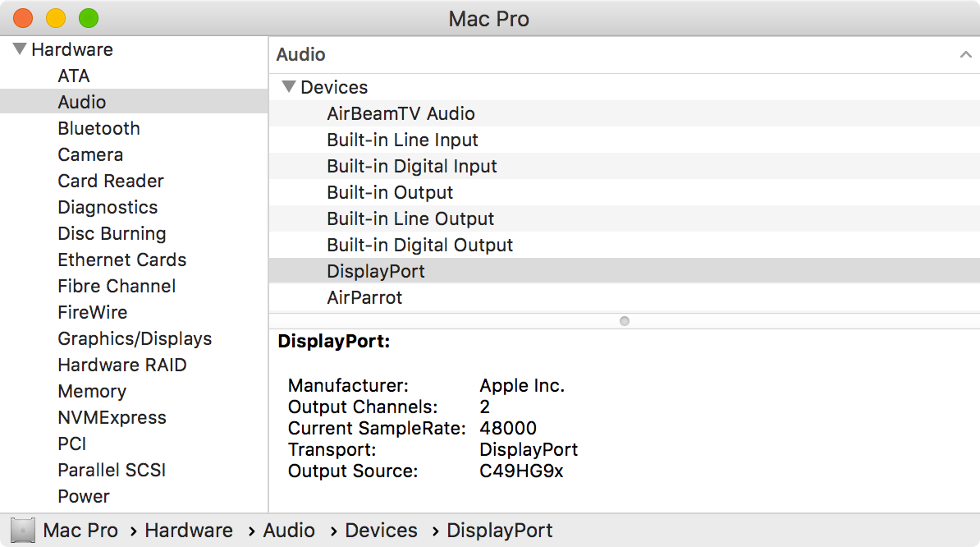Click the Manufacturer value Apple Inc.

(522, 386)
